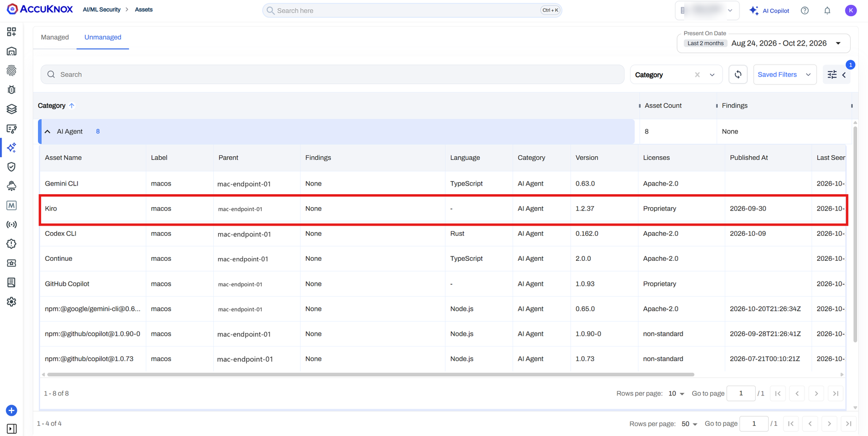Screen dimensions: 868x436
Task: Go to inner table first page
Action: point(778,394)
